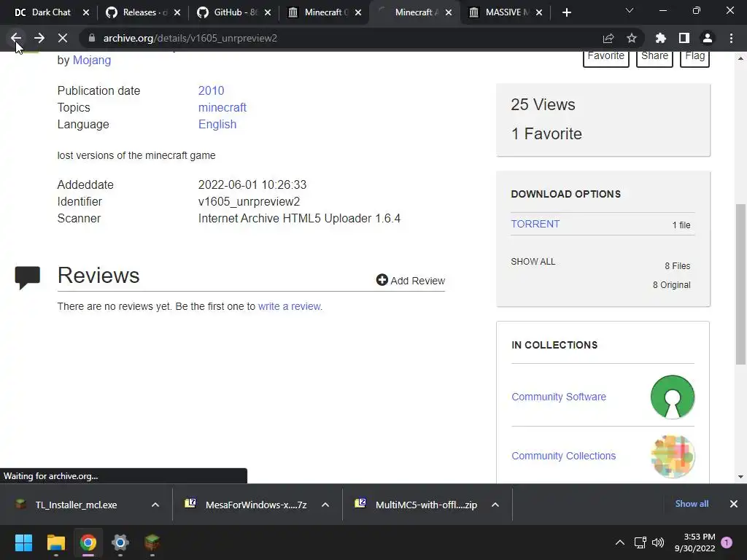Screen dimensions: 747x560
Task: Close the downloads bar
Action: tap(734, 504)
